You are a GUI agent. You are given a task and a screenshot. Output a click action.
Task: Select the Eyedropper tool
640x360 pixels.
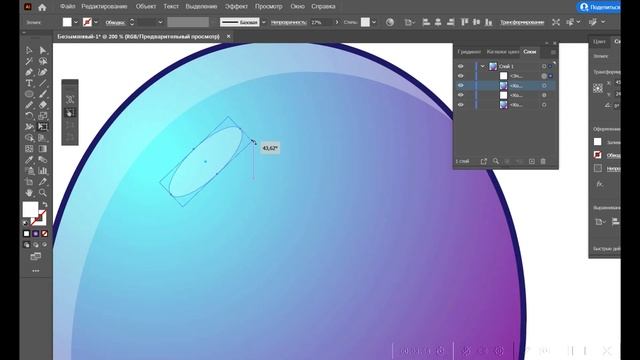click(29, 160)
